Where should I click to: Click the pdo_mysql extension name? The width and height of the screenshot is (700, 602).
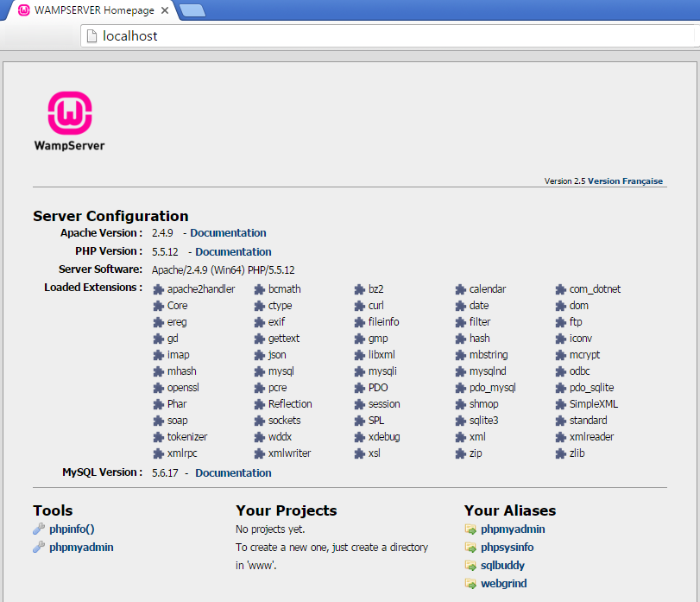tap(492, 388)
